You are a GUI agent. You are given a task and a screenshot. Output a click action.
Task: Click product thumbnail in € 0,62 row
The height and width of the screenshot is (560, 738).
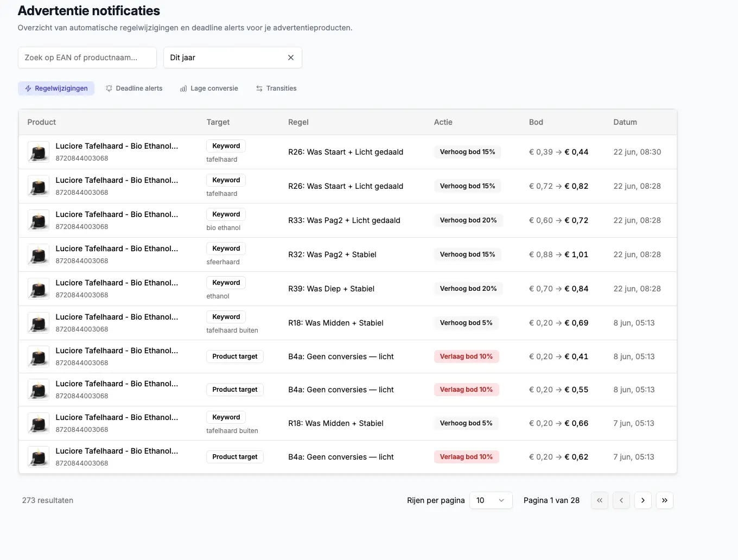pos(39,457)
